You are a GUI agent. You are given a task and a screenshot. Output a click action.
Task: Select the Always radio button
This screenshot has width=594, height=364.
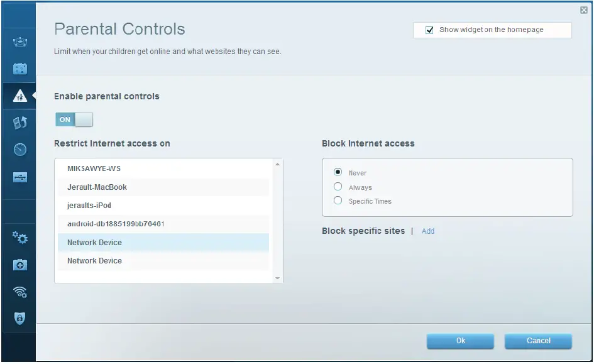tap(338, 186)
